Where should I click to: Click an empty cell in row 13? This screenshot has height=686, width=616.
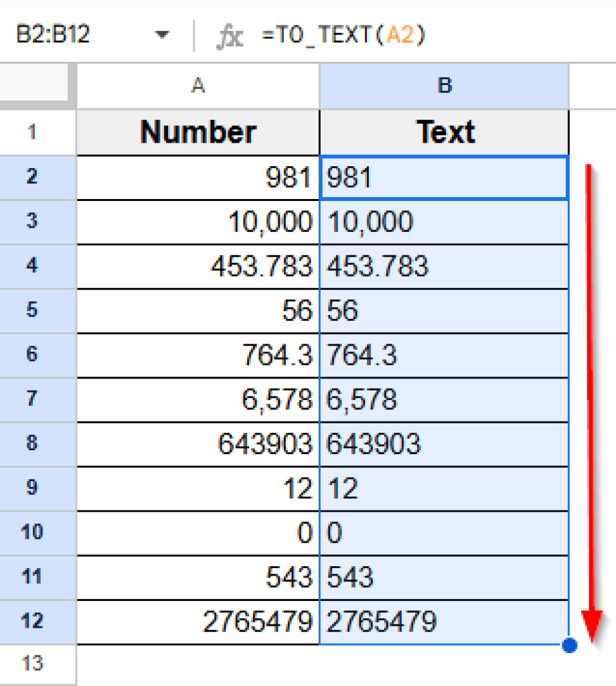[x=198, y=663]
